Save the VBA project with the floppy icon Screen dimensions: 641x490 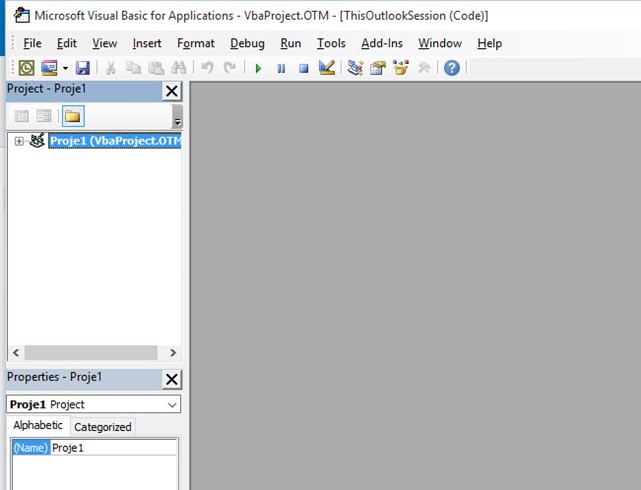click(x=83, y=68)
